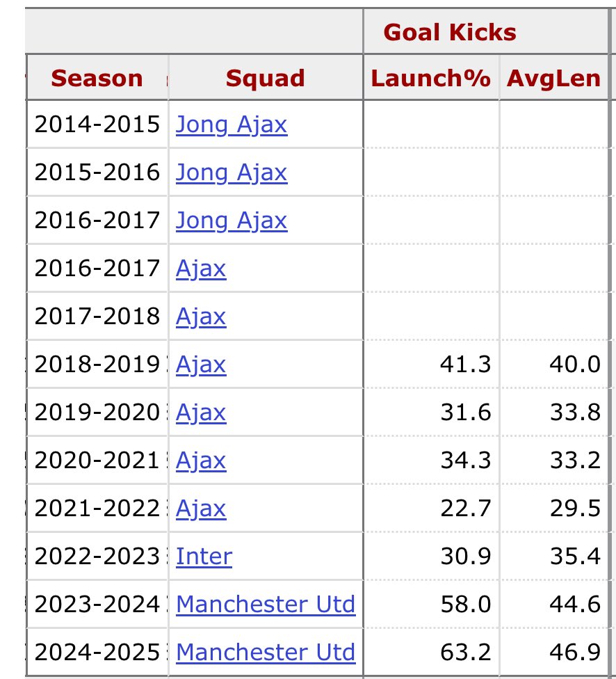
Task: Click the 2022-2023 season cell
Action: [97, 557]
